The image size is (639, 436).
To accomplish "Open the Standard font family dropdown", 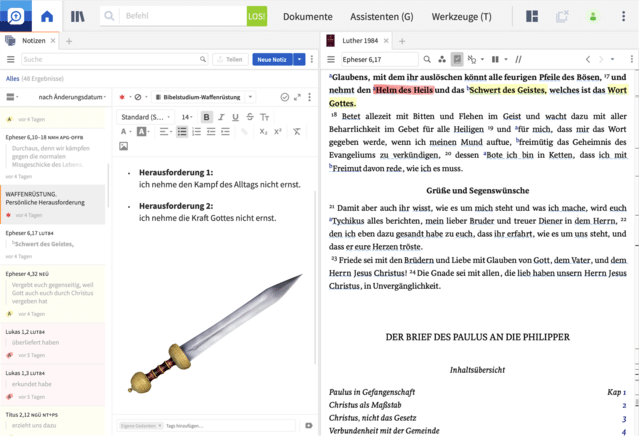I will (145, 117).
